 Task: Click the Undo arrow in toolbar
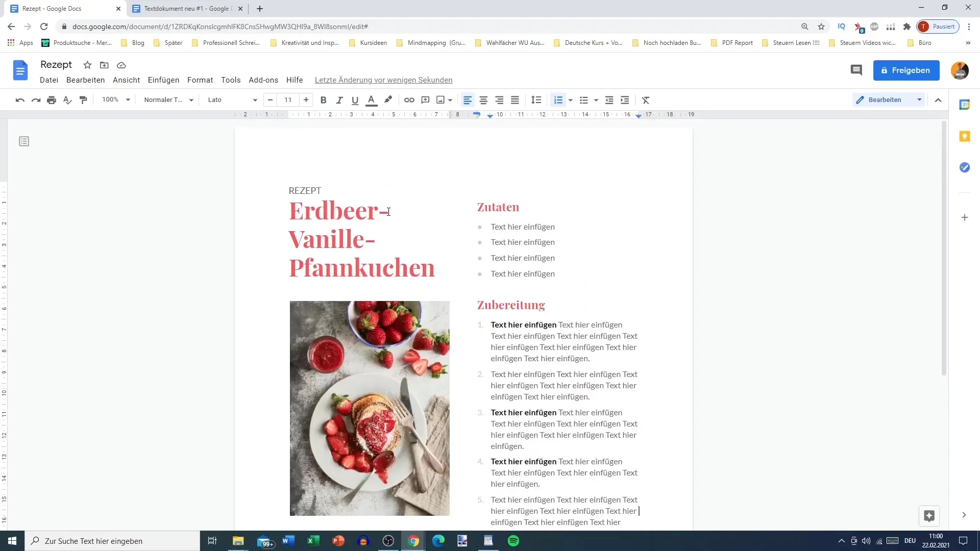(20, 100)
